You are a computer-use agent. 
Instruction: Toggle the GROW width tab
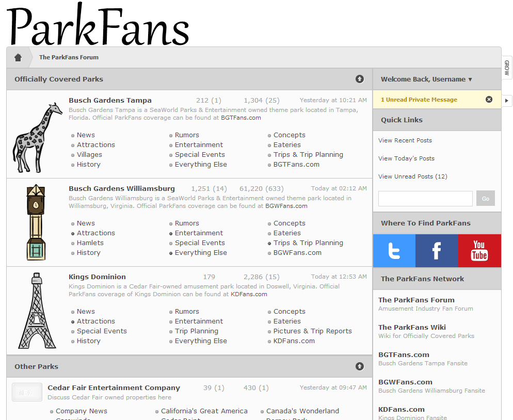pyautogui.click(x=507, y=68)
